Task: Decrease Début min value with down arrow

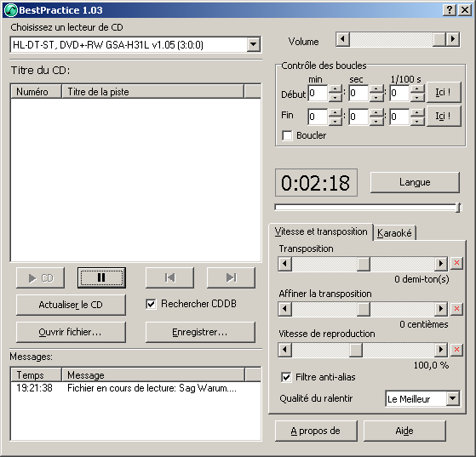Action: click(335, 97)
